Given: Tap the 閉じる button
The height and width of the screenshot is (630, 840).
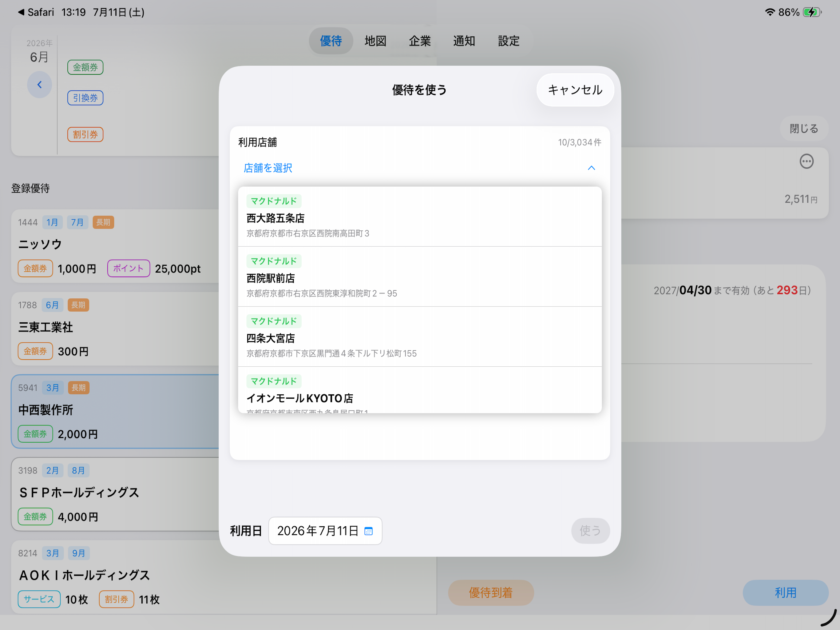Looking at the screenshot, I should click(x=803, y=129).
